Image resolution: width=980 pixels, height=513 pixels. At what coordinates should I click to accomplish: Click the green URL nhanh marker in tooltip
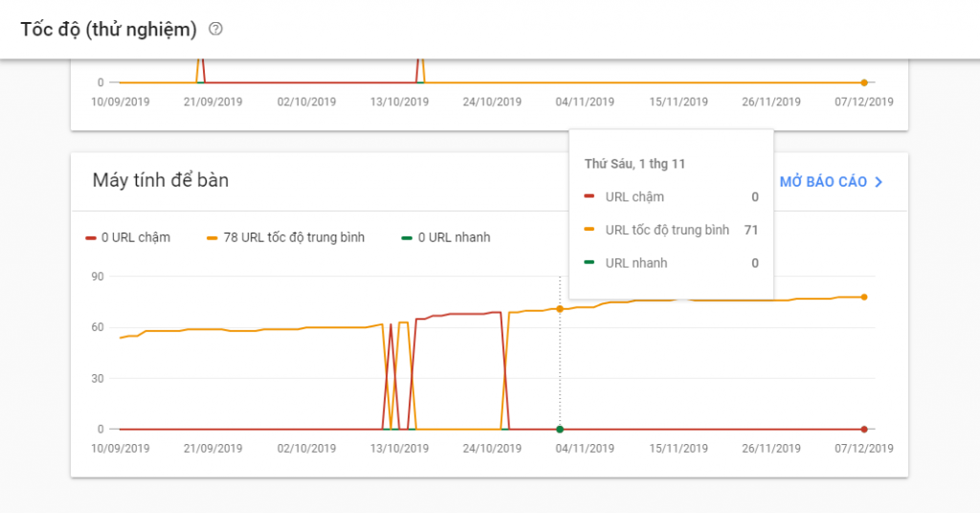point(590,263)
